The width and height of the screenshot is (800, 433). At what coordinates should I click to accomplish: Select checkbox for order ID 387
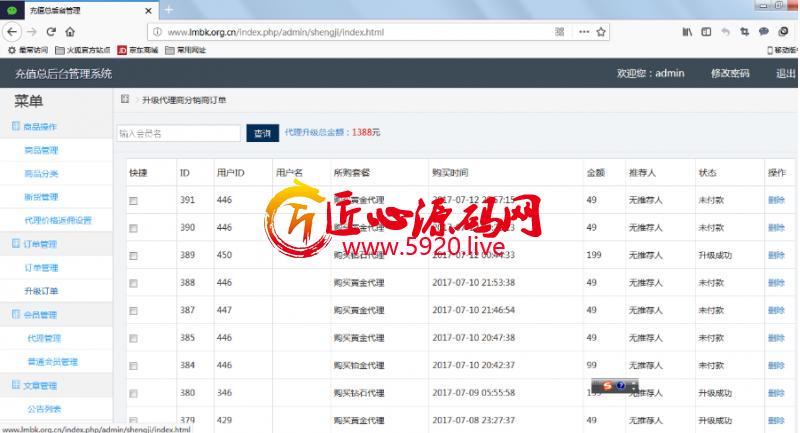(133, 311)
